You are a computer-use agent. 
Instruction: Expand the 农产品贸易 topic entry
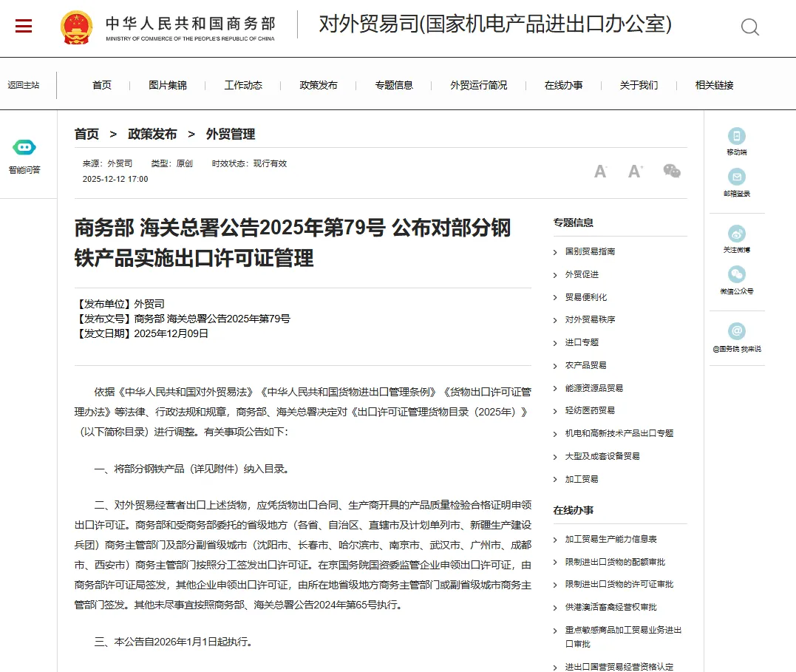click(x=586, y=365)
